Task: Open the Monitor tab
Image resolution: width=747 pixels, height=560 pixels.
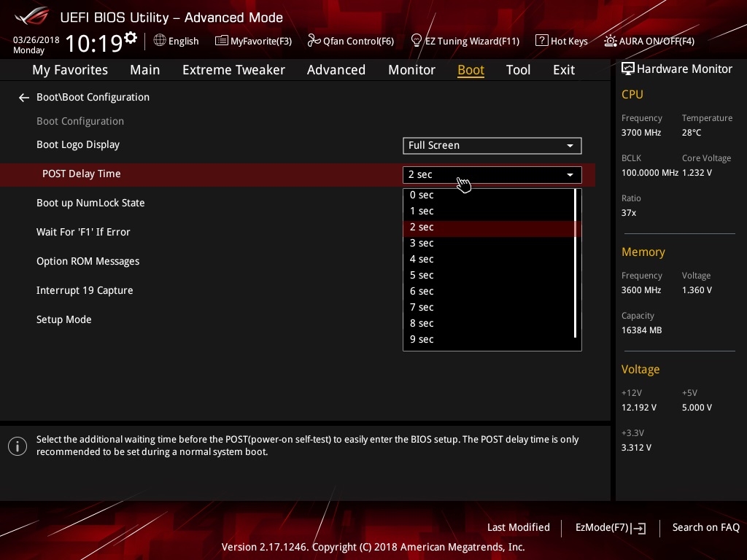Action: 411,70
